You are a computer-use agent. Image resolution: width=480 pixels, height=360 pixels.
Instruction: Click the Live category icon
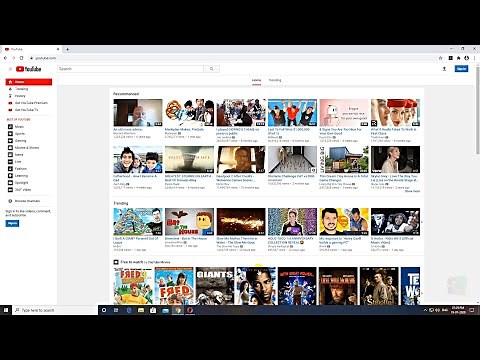pyautogui.click(x=10, y=162)
